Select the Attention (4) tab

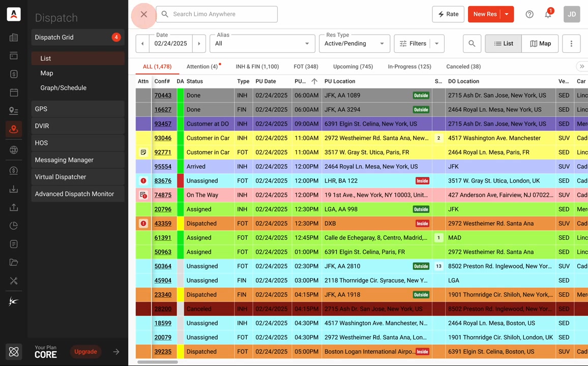[x=202, y=67]
